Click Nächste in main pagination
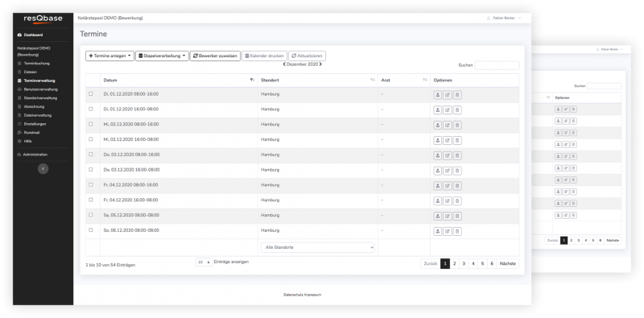 click(508, 264)
